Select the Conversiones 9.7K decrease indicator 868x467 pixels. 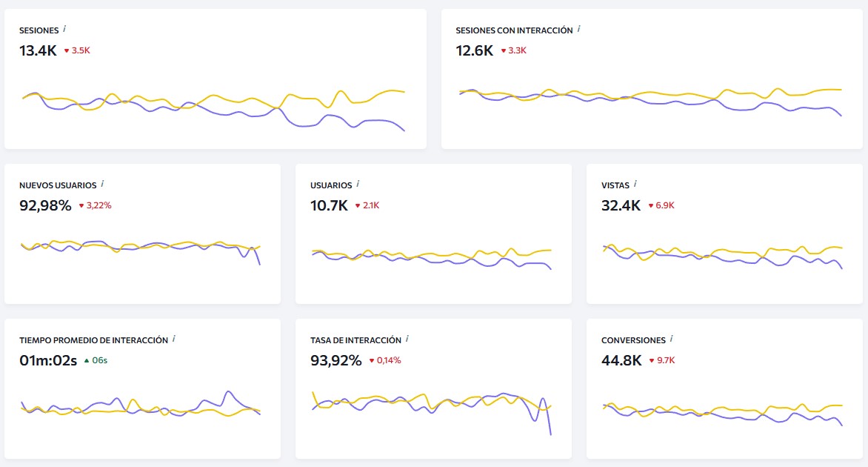661,360
